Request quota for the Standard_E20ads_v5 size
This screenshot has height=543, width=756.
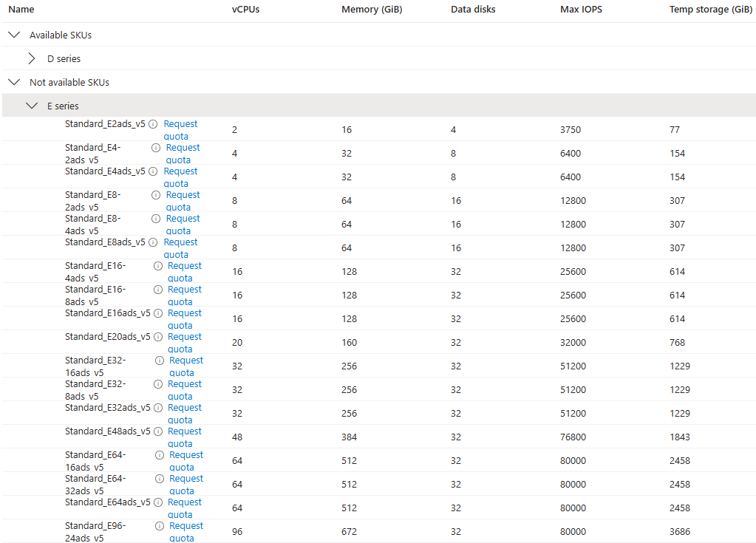point(185,343)
